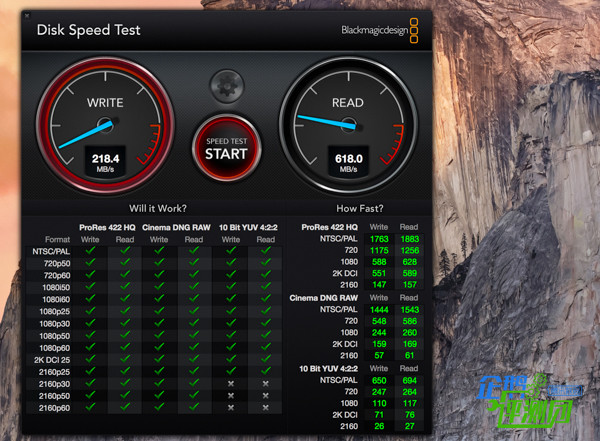Image resolution: width=600 pixels, height=441 pixels.
Task: Click the 1080i60 format row label
Action: point(56,299)
